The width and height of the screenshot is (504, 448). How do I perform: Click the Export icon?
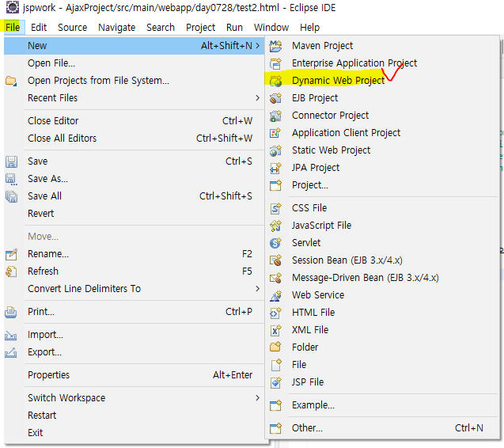[x=11, y=352]
